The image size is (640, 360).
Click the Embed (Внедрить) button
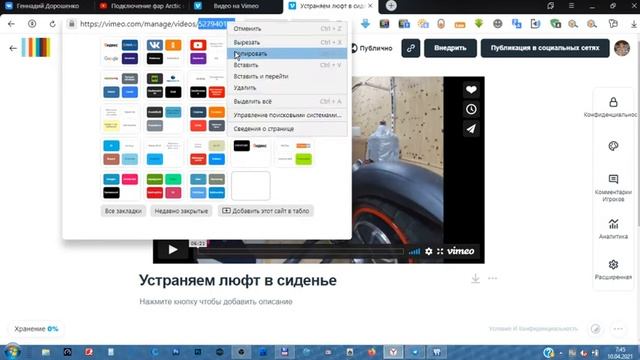pos(450,48)
